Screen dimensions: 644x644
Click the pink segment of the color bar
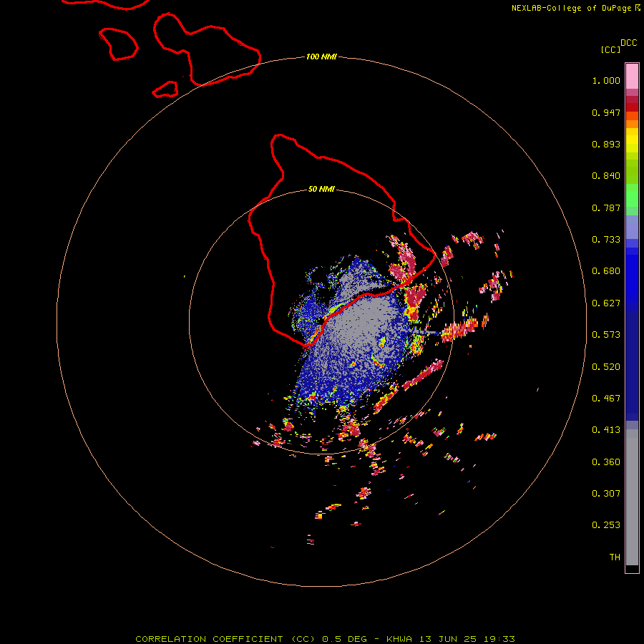pos(632,77)
